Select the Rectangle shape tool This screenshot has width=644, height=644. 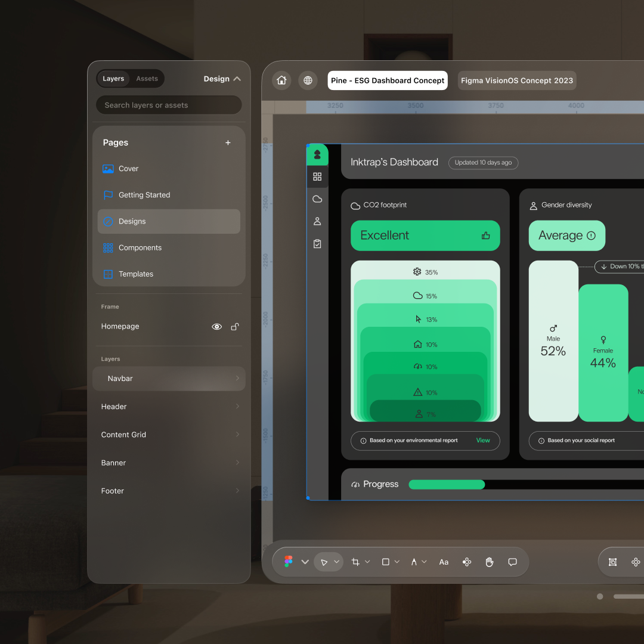[x=386, y=562]
